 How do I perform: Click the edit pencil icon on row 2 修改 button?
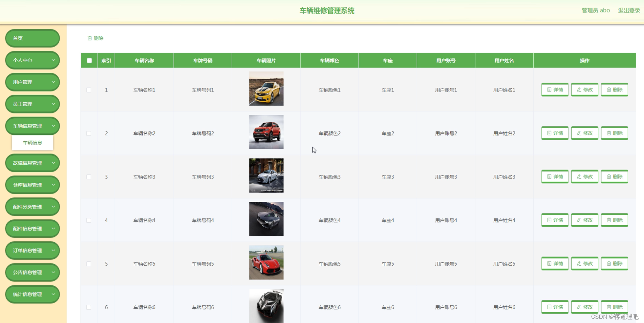point(580,133)
